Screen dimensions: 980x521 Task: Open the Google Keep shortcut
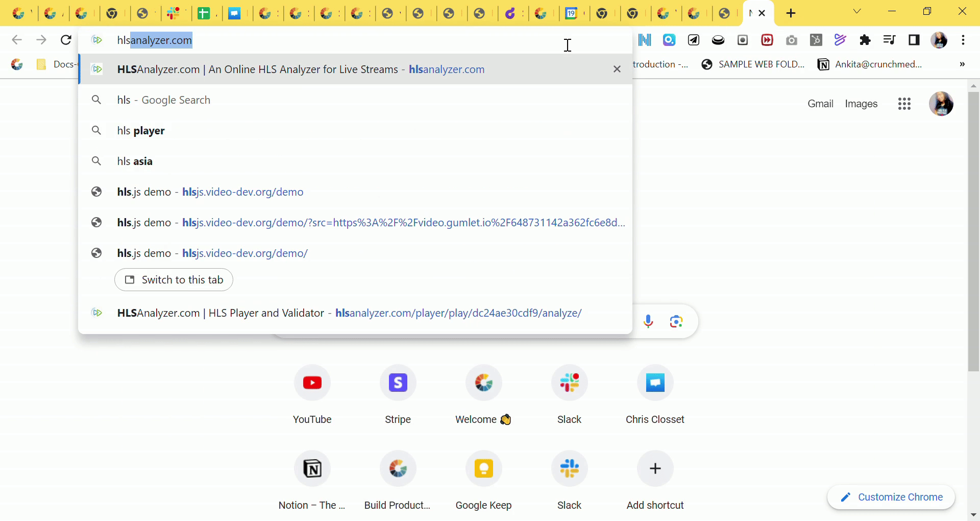[483, 469]
